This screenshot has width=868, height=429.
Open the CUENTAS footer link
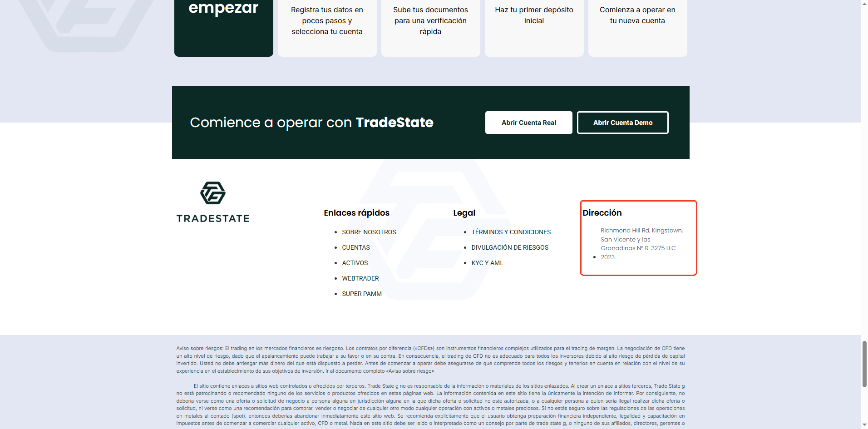[356, 247]
